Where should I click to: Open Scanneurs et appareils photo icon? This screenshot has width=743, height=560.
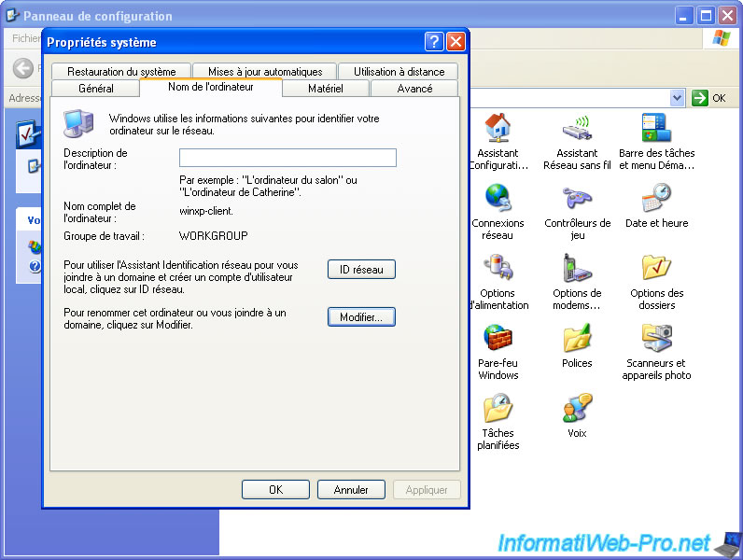point(656,337)
